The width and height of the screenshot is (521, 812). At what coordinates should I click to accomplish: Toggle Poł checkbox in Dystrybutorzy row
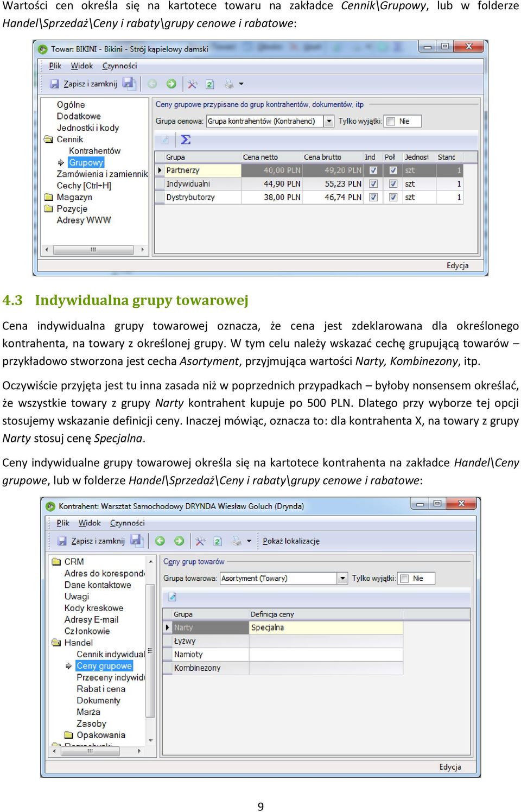point(393,198)
